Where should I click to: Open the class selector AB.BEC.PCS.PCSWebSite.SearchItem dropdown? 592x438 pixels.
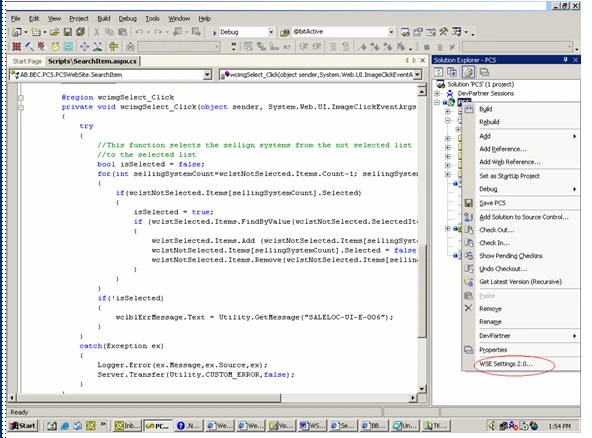(207, 75)
